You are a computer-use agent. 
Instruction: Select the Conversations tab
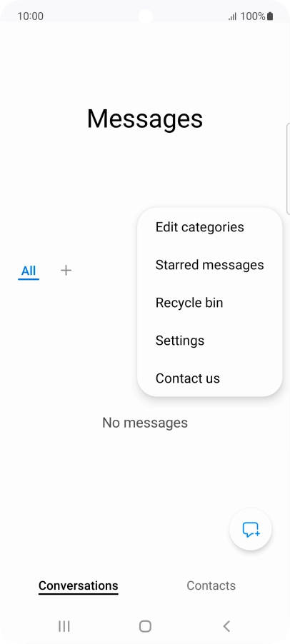pyautogui.click(x=79, y=585)
